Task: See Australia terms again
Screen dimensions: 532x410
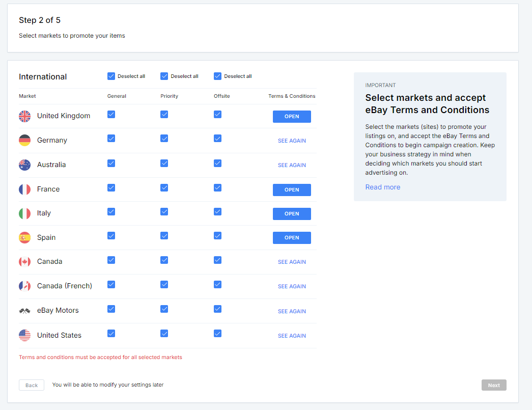Action: coord(292,166)
